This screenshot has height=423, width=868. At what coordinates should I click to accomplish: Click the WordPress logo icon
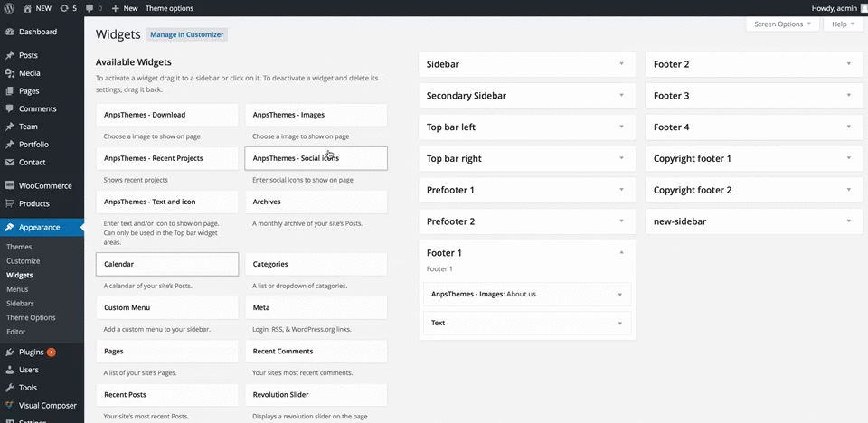(x=9, y=8)
